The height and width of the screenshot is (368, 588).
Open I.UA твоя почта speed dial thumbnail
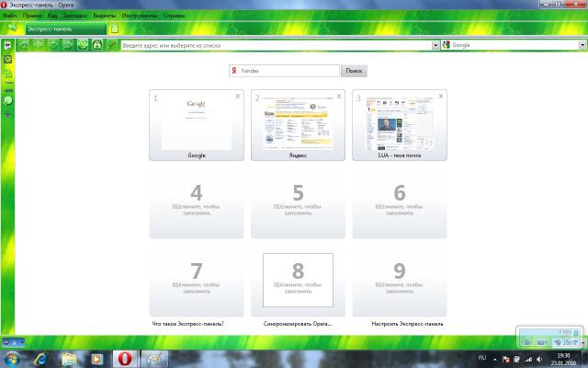(400, 125)
